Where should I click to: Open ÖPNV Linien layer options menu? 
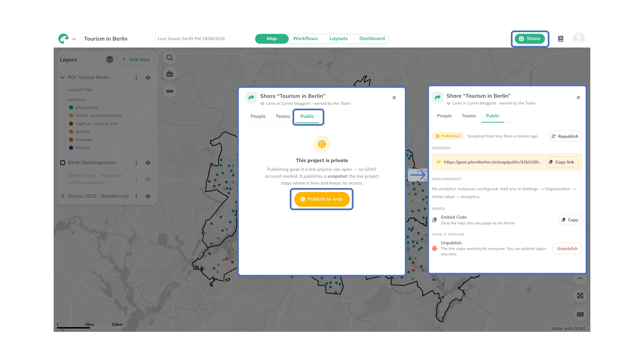[x=136, y=180]
